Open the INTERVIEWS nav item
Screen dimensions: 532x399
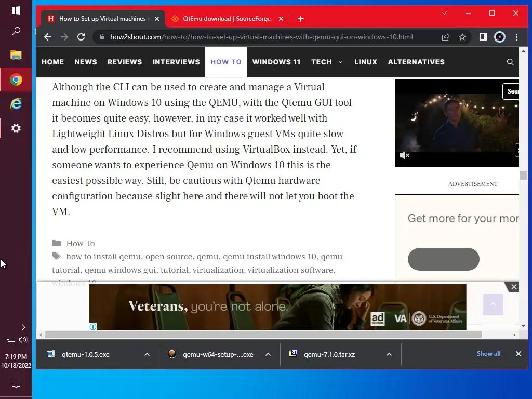click(x=176, y=62)
